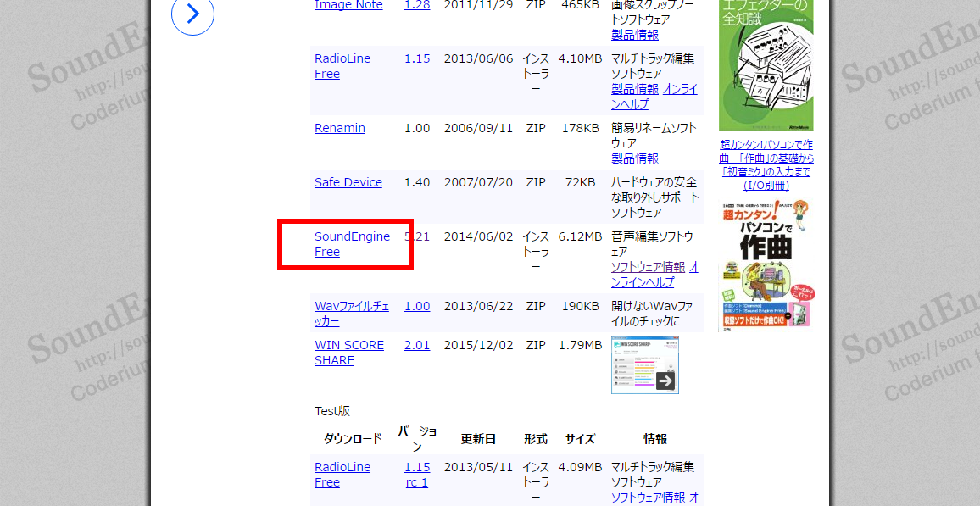Open the Image Note download link
This screenshot has width=980, height=506.
point(348,5)
